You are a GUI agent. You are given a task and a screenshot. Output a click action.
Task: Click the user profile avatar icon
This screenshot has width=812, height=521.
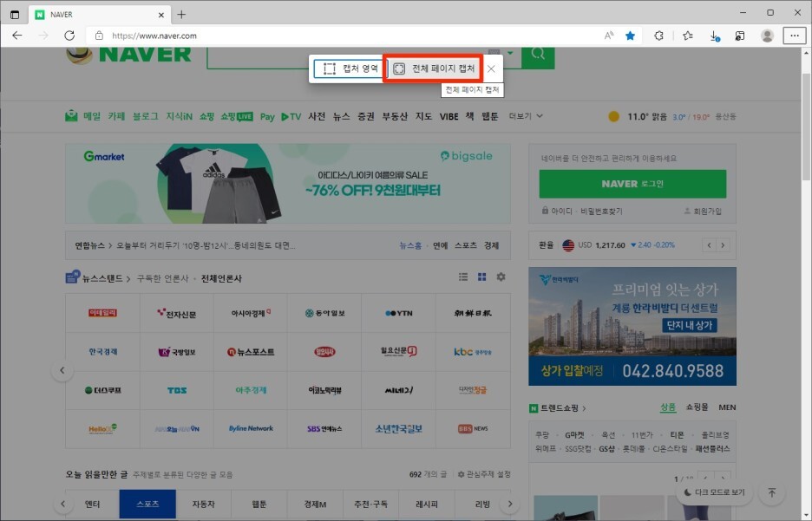tap(768, 36)
